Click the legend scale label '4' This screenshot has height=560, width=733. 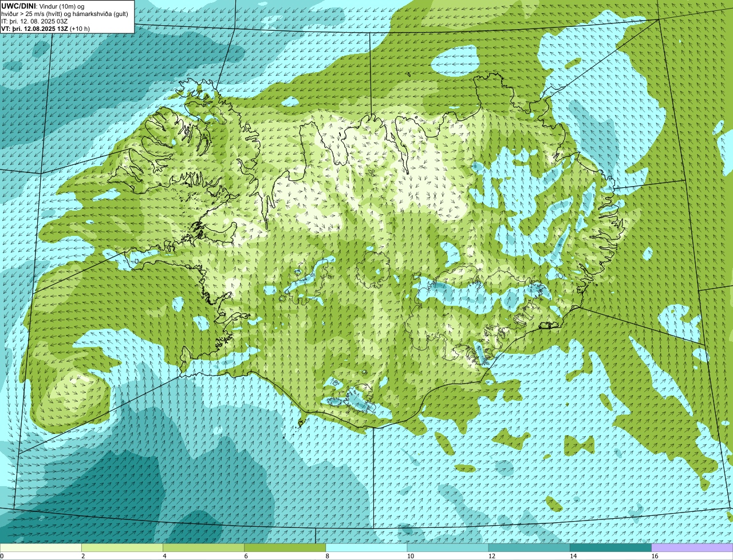[164, 556]
